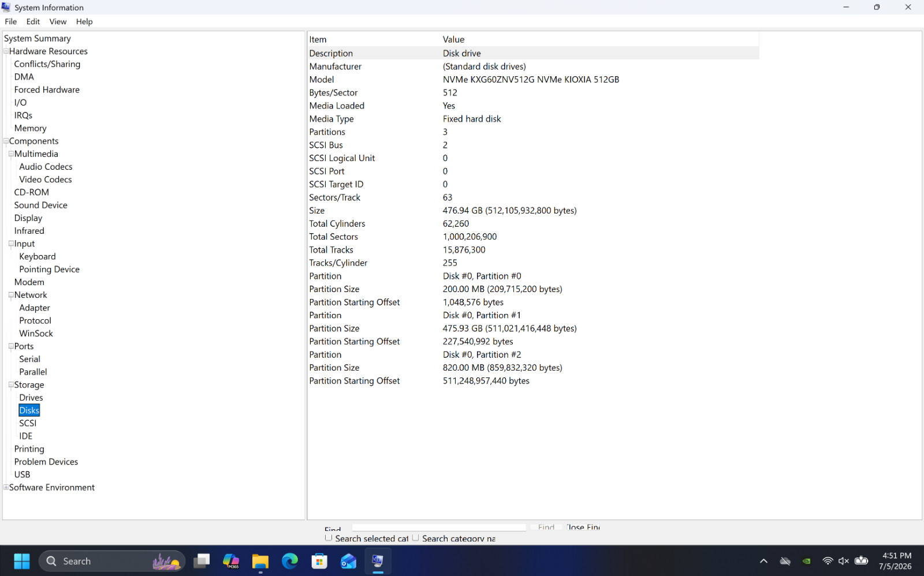924x576 pixels.
Task: Click the OneDrive cloud tray icon
Action: click(785, 561)
